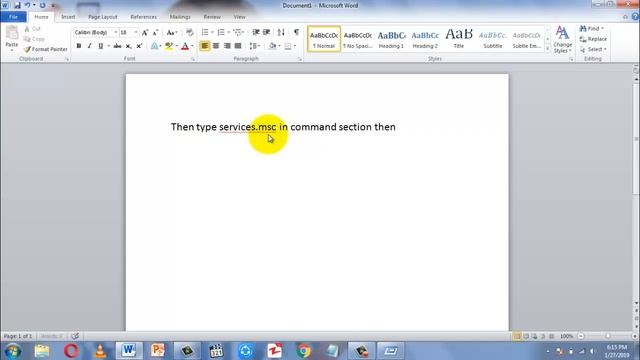This screenshot has height=360, width=640.
Task: Open VLC media player from taskbar
Action: click(100, 351)
